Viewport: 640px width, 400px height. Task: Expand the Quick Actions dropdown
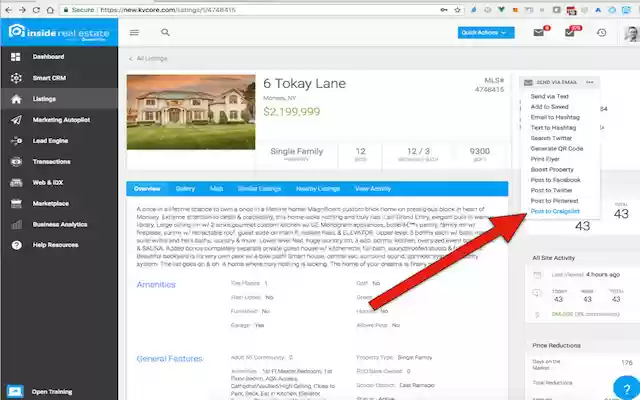pos(486,33)
